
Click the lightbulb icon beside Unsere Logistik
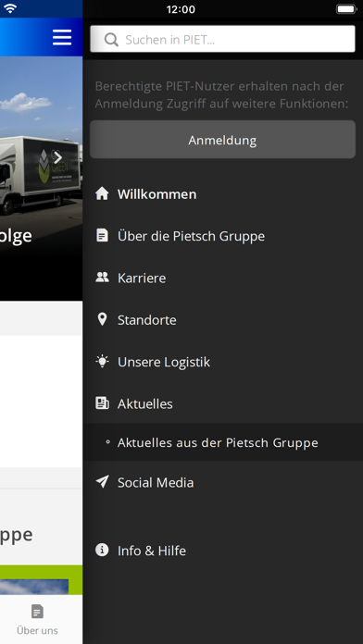coord(102,362)
